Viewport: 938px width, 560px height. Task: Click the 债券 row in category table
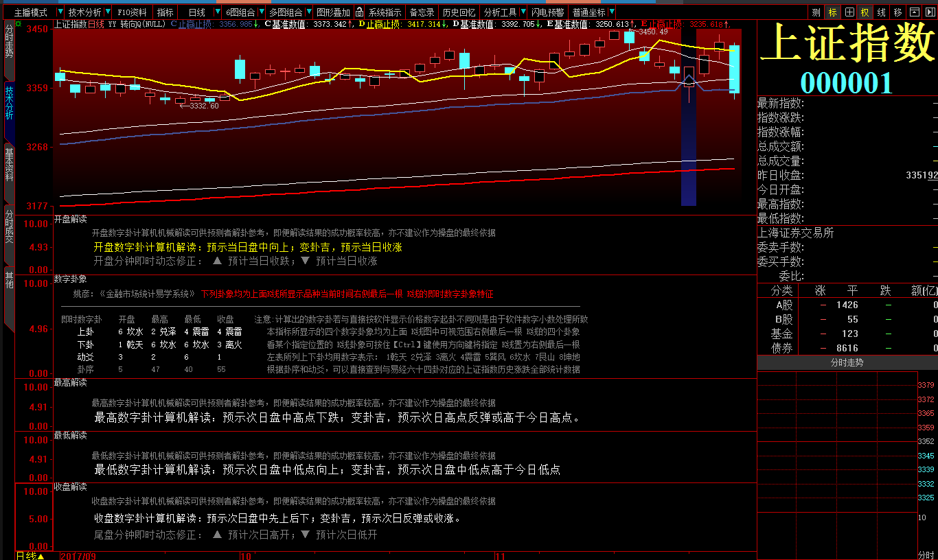pos(847,348)
